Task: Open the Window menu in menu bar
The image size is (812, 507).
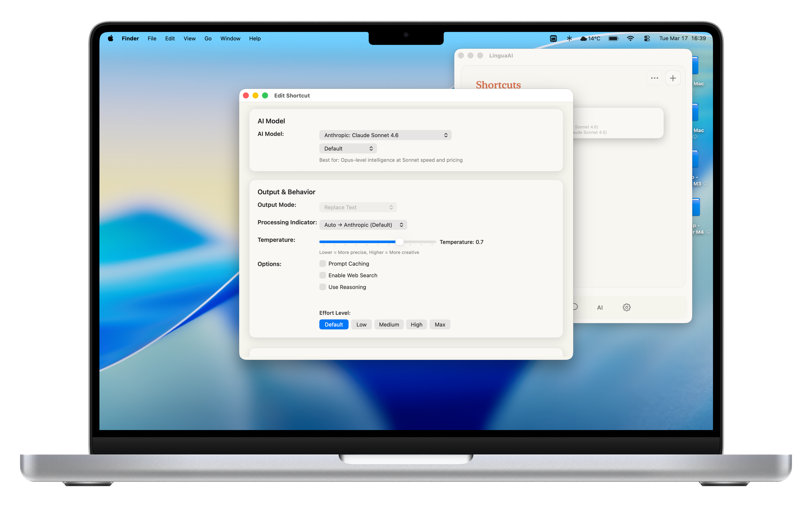Action: [x=230, y=39]
